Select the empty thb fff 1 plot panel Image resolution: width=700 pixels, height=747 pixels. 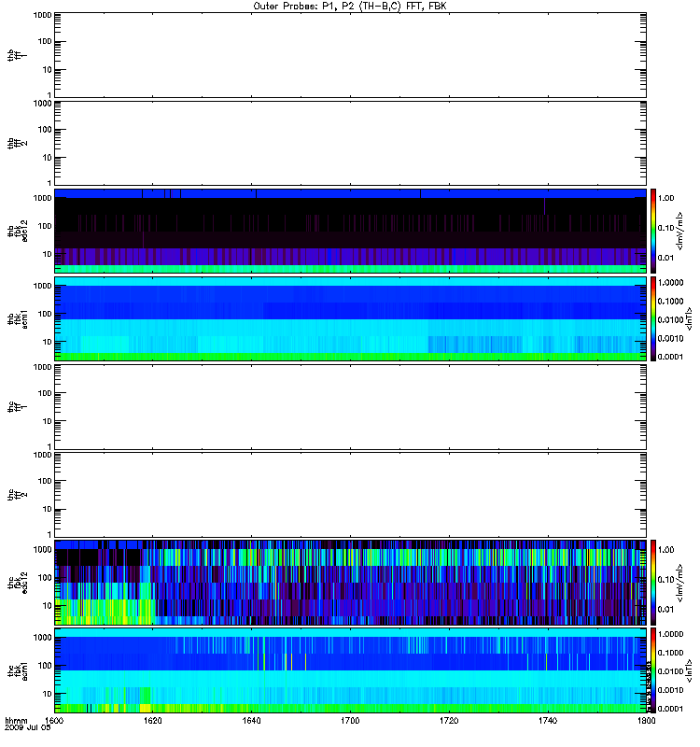[x=350, y=55]
